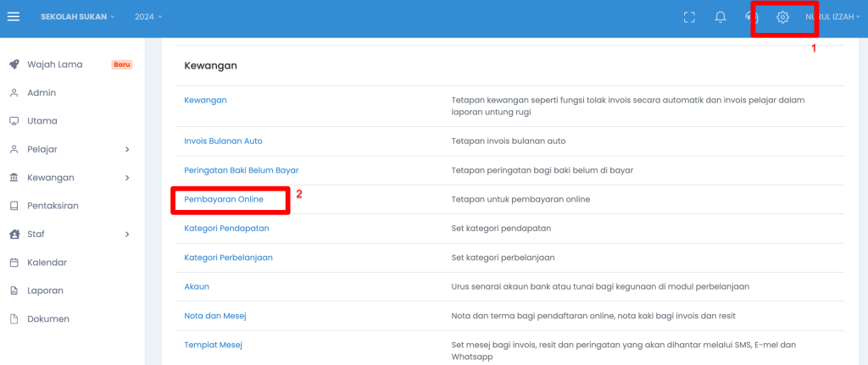Click 'Urus senarai akaun bank' description

(x=601, y=286)
